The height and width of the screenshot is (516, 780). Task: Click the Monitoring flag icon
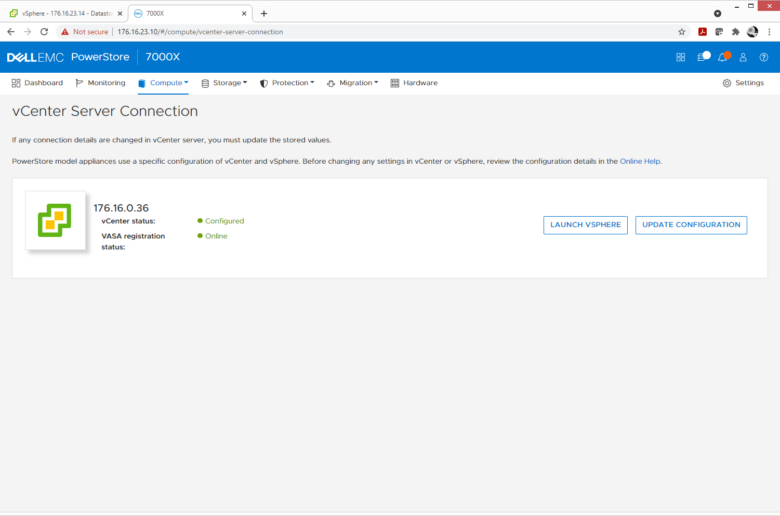click(79, 83)
